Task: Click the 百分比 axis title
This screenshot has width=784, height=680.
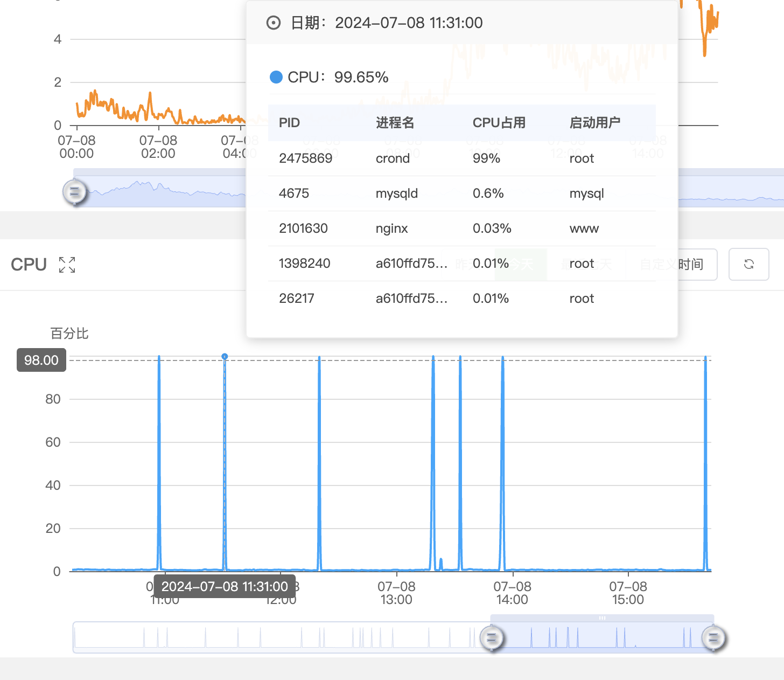Action: (x=69, y=334)
